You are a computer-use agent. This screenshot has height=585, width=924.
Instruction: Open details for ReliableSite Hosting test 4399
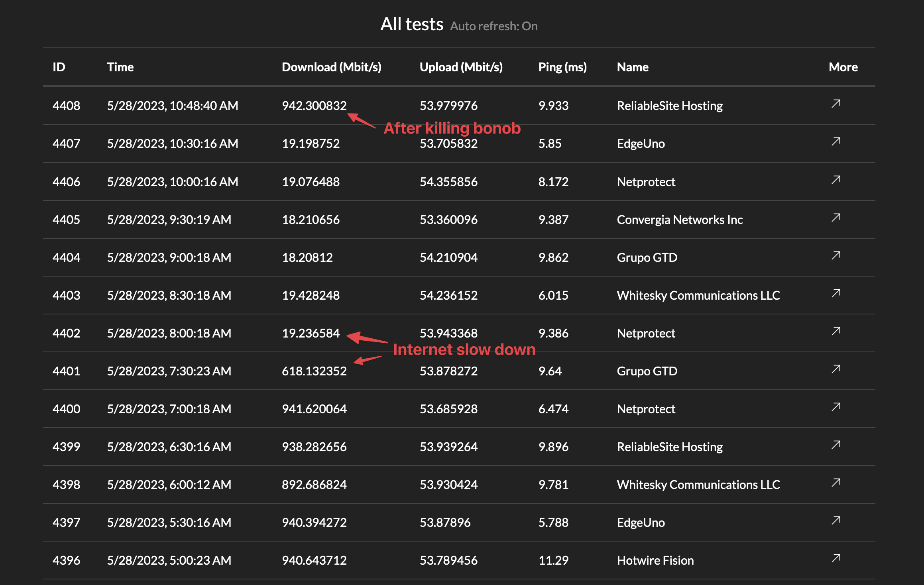[x=835, y=445]
